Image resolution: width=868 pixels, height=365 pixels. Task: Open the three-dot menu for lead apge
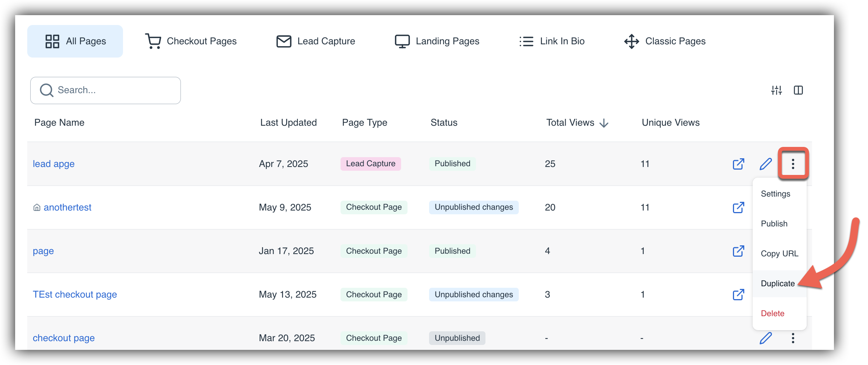[x=793, y=164]
